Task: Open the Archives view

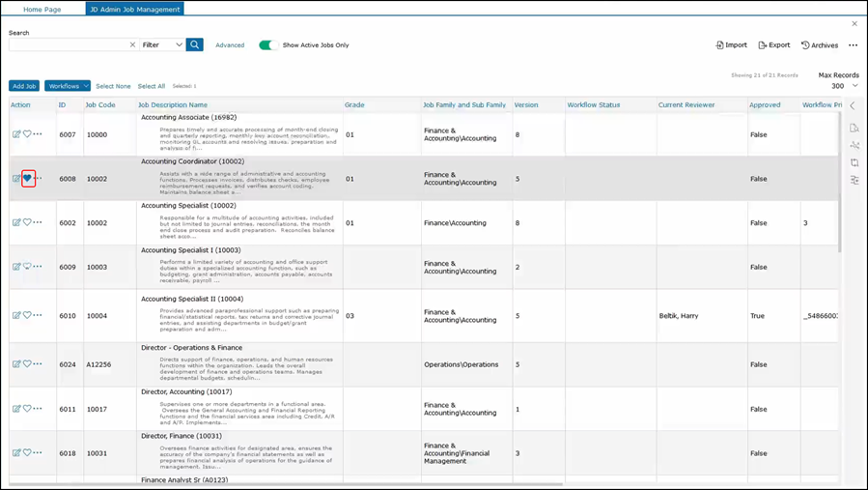Action: point(820,45)
